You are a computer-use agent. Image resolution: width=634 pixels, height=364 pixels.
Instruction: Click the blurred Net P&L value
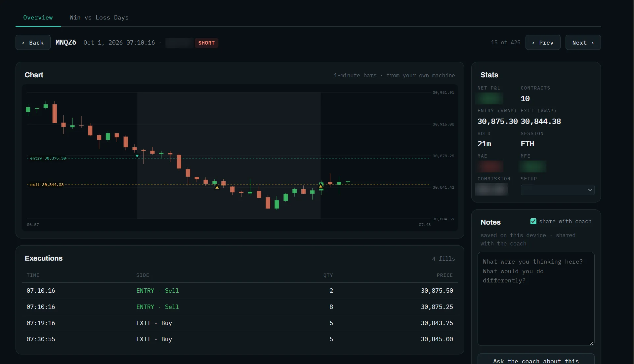pos(489,98)
